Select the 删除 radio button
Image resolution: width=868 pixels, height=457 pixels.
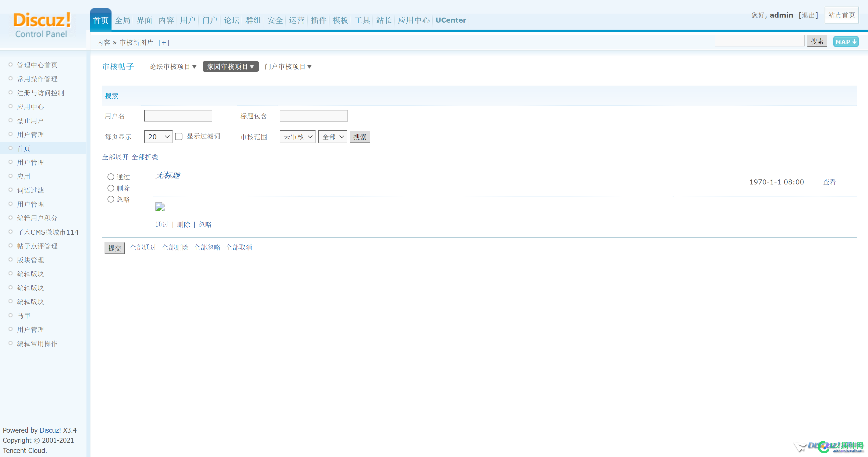click(x=111, y=188)
